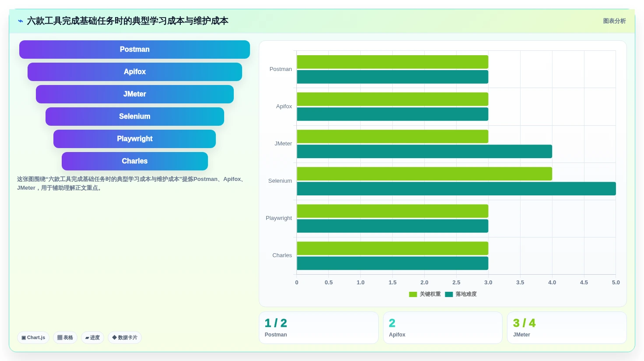
Task: Select the Selenium funnel bar
Action: pos(134,117)
